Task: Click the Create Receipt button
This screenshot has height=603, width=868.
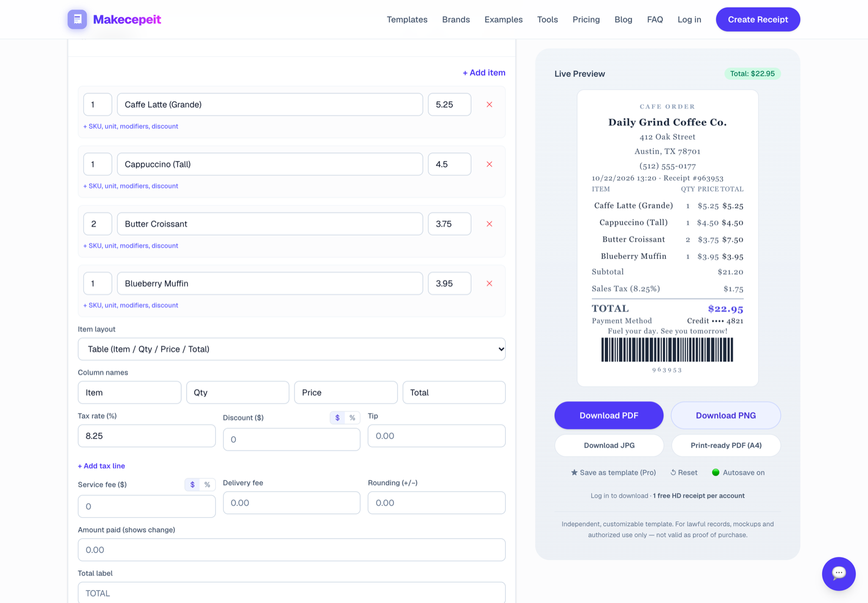Action: [758, 20]
